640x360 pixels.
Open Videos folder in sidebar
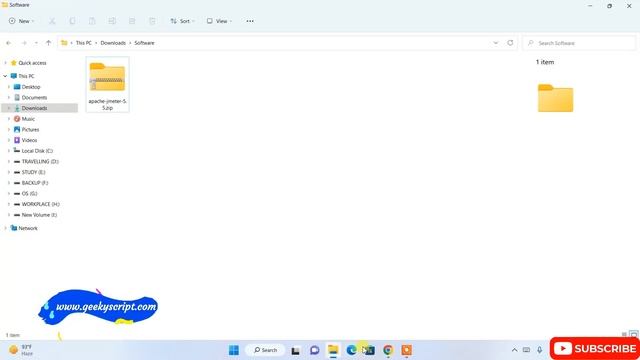29,140
